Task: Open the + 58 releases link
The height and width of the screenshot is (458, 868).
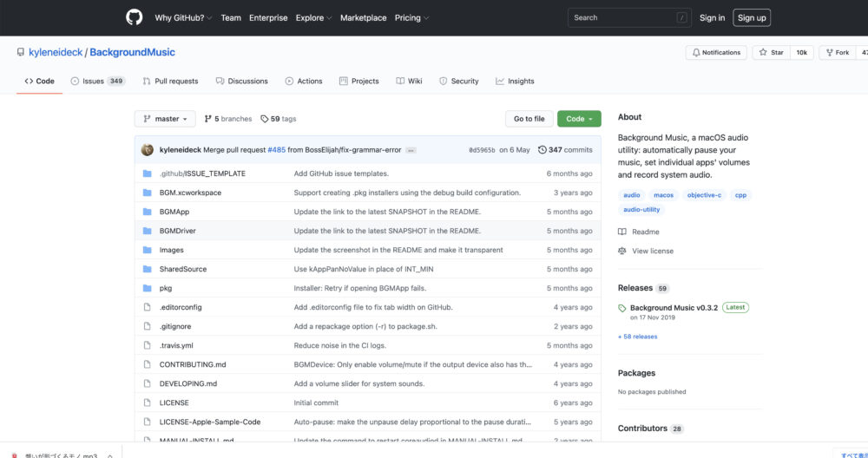Action: pyautogui.click(x=638, y=337)
